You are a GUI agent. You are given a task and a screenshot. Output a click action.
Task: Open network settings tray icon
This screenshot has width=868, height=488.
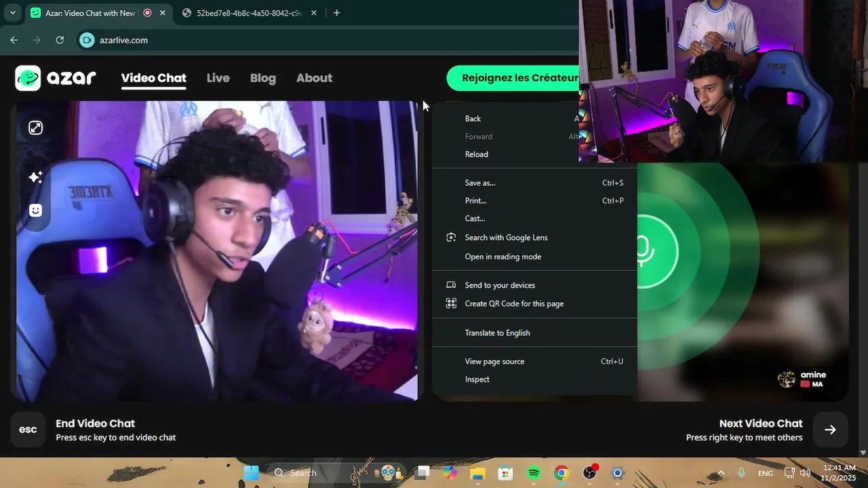tap(789, 473)
